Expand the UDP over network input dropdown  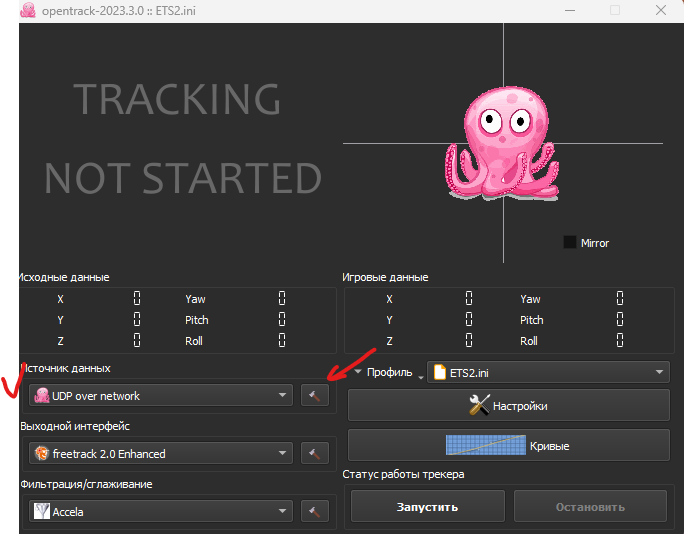(x=161, y=395)
